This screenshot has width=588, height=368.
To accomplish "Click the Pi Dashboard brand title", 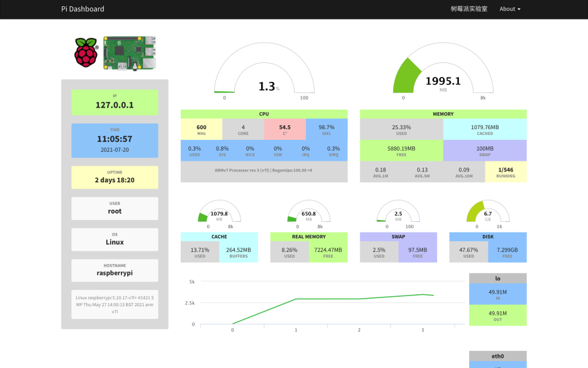I will pos(82,9).
